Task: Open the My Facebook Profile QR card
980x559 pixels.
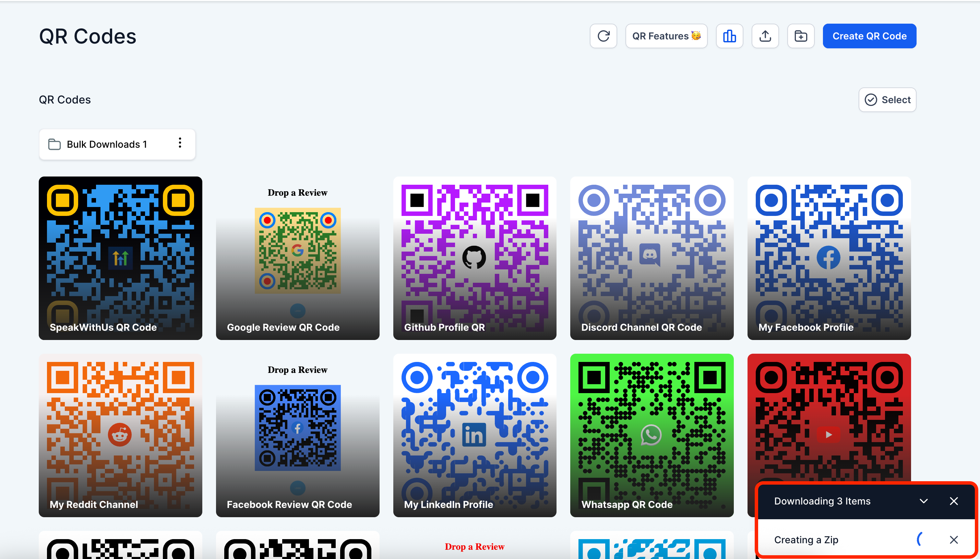Action: point(829,258)
